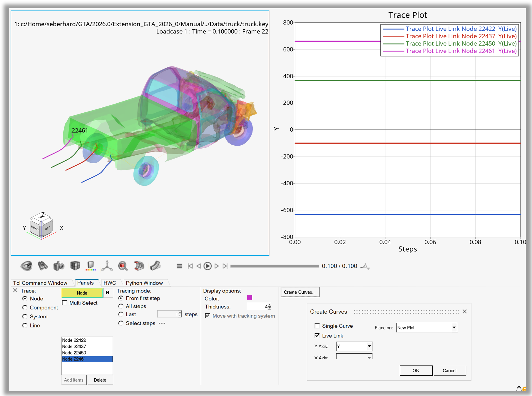
Task: Choose Select steps tracing mode
Action: pos(121,323)
